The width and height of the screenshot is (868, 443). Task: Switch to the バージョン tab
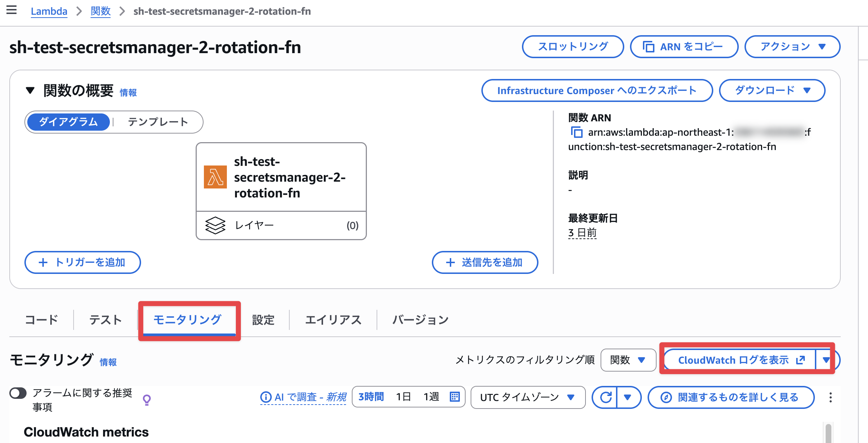point(420,320)
